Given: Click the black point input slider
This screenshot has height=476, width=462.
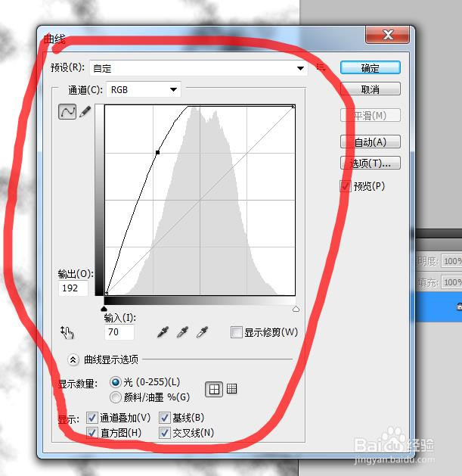Looking at the screenshot, I should click(104, 309).
